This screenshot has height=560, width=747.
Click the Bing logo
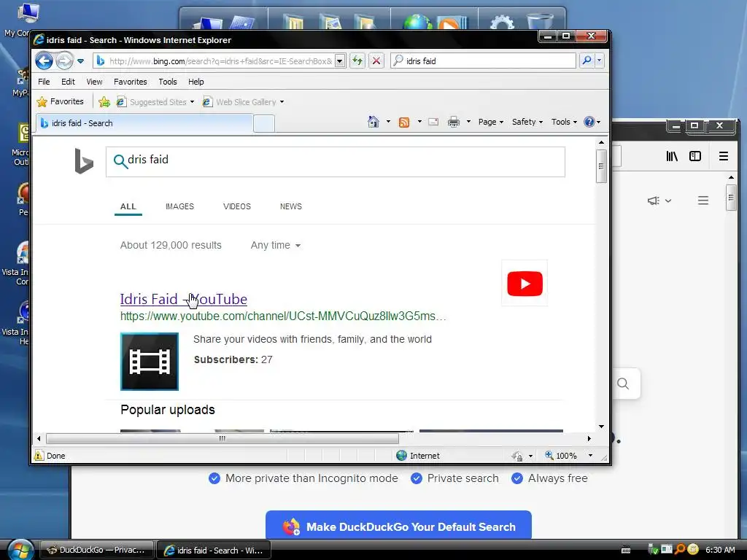(84, 161)
